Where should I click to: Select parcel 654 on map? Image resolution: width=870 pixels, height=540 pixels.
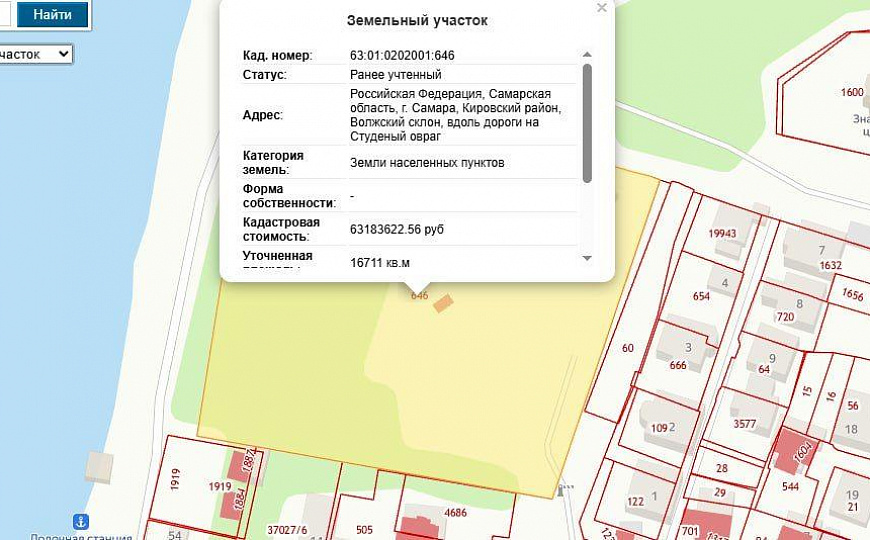coord(701,296)
